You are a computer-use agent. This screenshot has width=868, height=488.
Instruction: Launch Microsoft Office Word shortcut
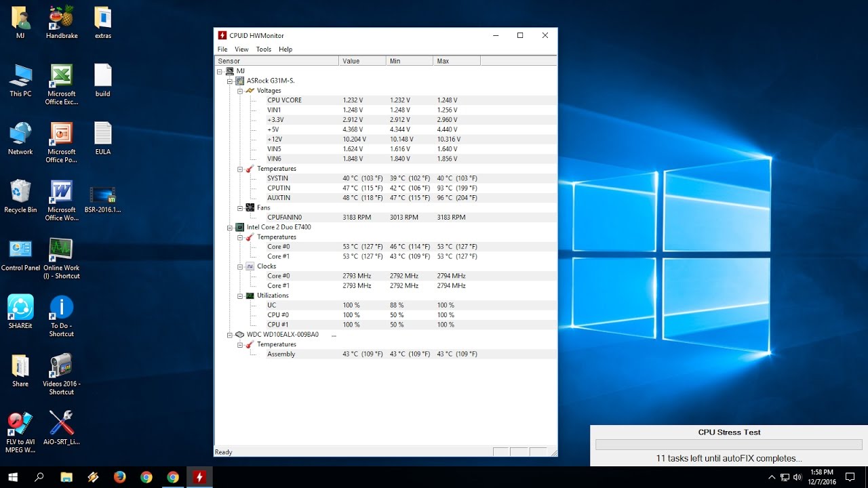point(62,200)
